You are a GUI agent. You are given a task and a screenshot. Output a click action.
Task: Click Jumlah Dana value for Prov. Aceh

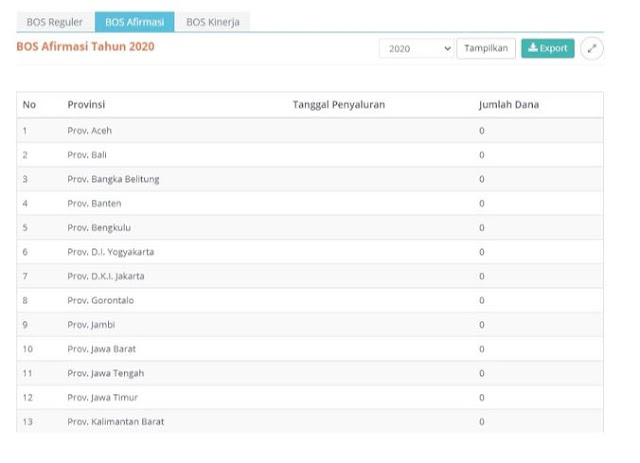click(482, 131)
